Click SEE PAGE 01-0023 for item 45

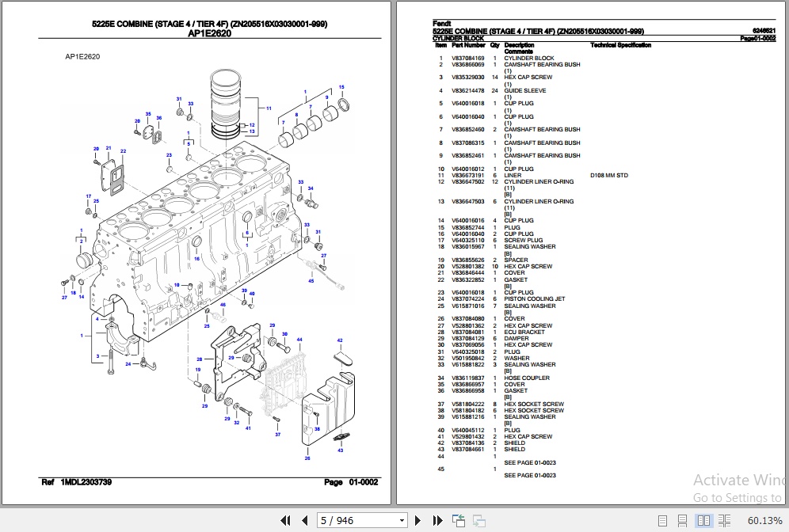pyautogui.click(x=530, y=475)
